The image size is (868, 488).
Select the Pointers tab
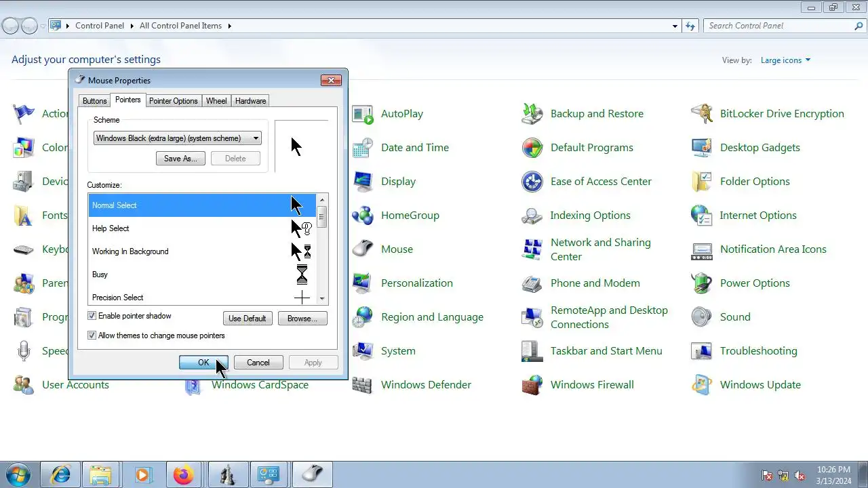(127, 100)
